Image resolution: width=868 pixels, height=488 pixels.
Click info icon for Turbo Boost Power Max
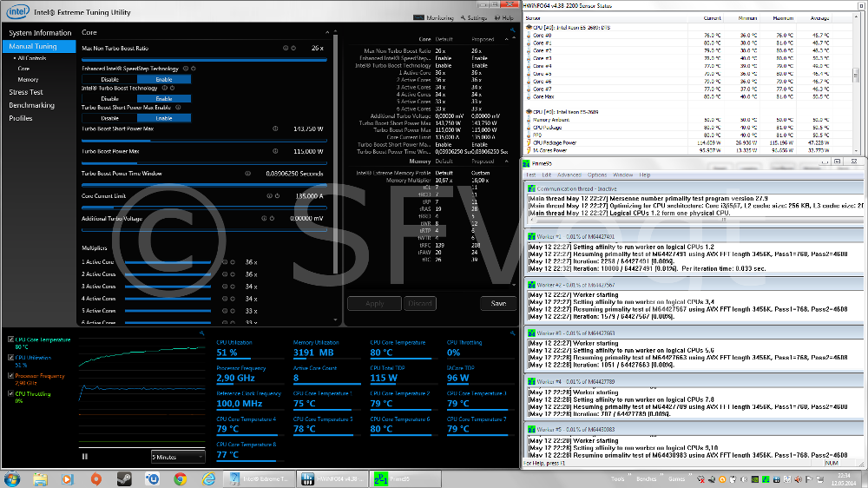[x=275, y=151]
